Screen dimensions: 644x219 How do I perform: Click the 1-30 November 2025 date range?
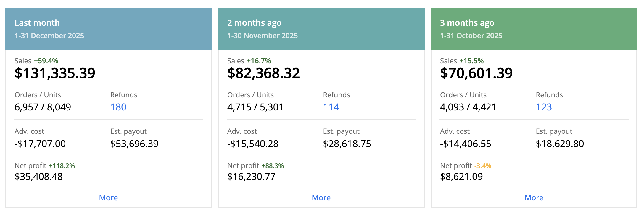pyautogui.click(x=263, y=36)
